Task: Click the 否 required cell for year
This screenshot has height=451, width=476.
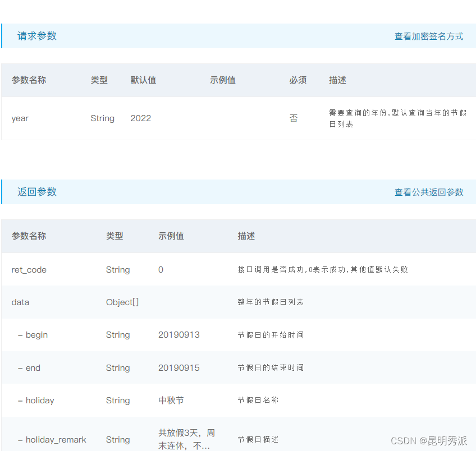Action: click(x=293, y=118)
